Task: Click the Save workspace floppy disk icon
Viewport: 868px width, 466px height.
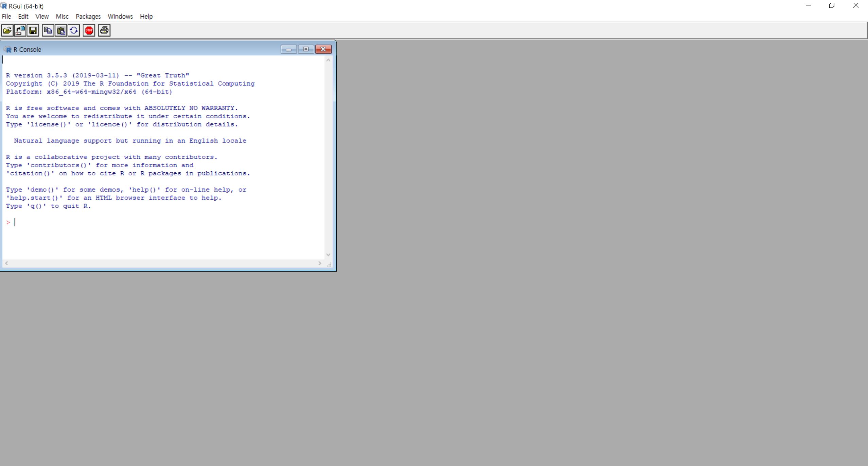Action: click(x=33, y=31)
